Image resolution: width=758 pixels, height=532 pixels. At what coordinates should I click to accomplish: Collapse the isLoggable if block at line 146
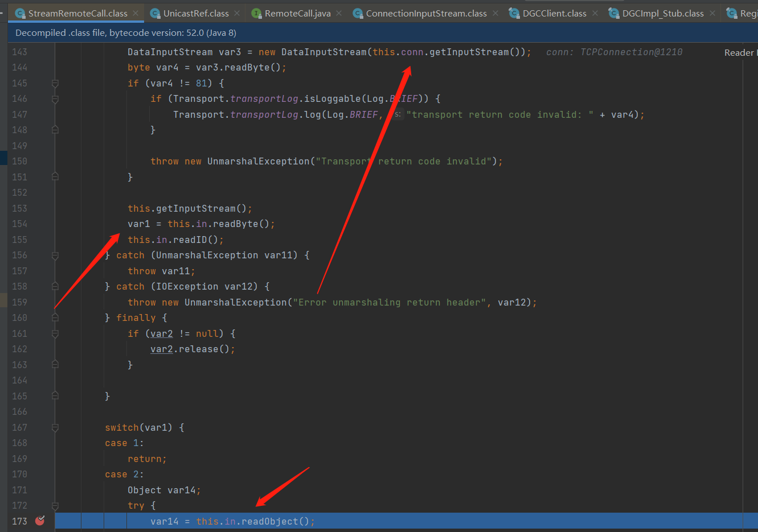(55, 99)
